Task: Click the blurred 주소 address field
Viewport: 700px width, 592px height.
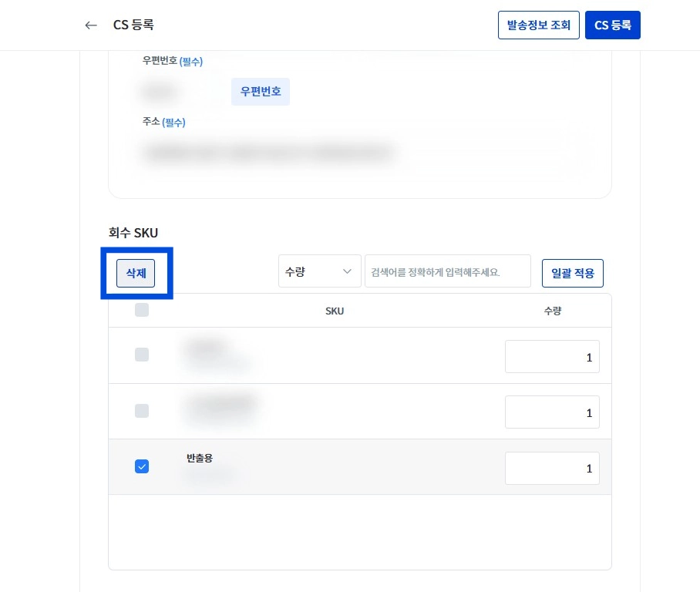Action: point(268,153)
